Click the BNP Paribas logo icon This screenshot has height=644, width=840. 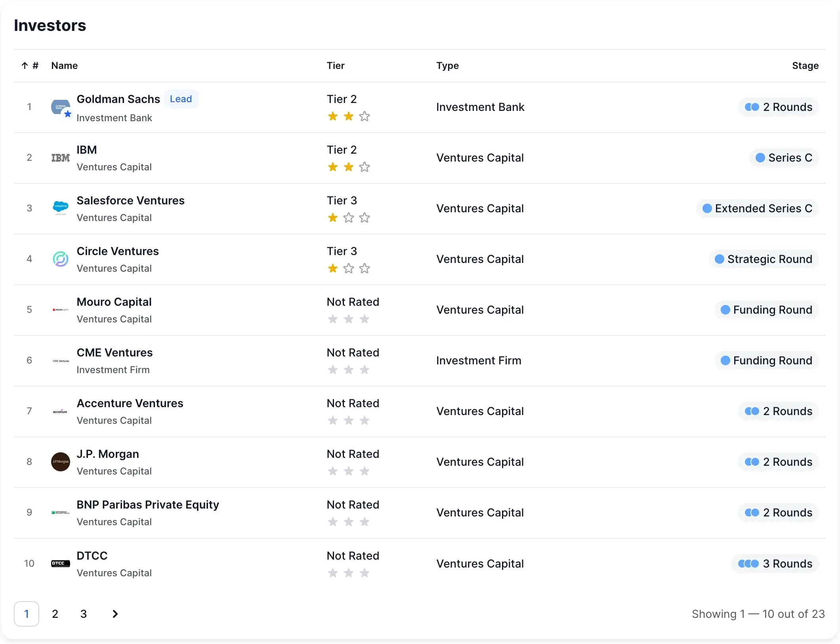click(x=61, y=513)
